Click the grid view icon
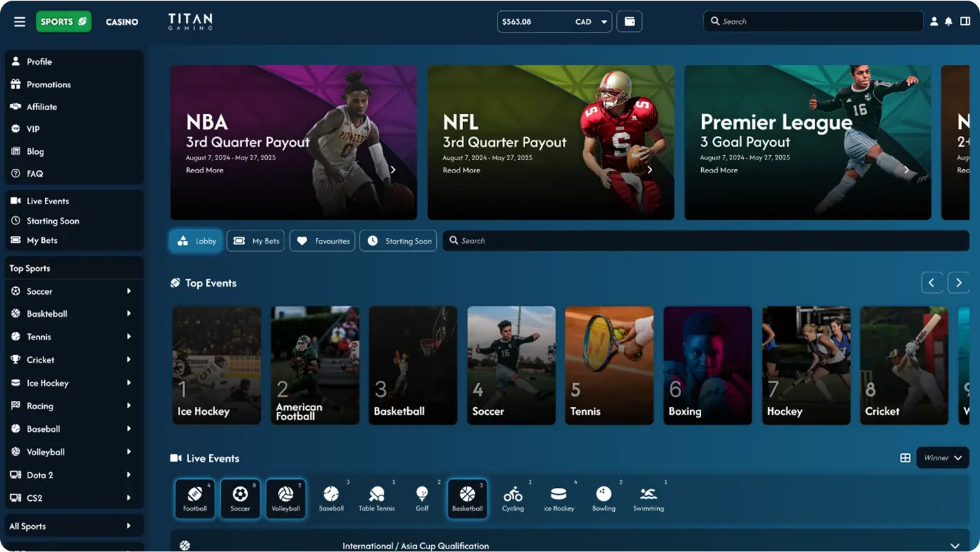Image resolution: width=980 pixels, height=552 pixels. coord(905,458)
